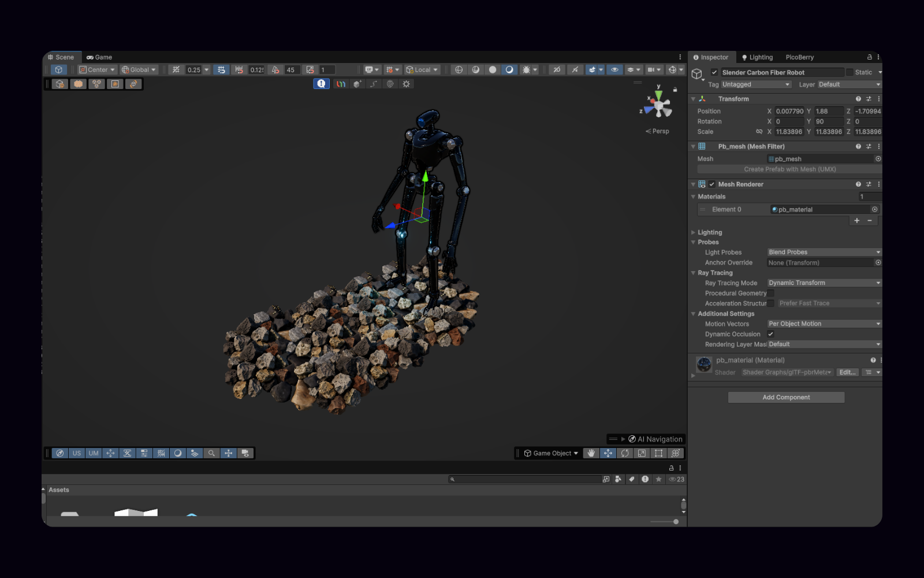Open the Lighting tab
Viewport: 924px width, 578px height.
[x=757, y=57]
